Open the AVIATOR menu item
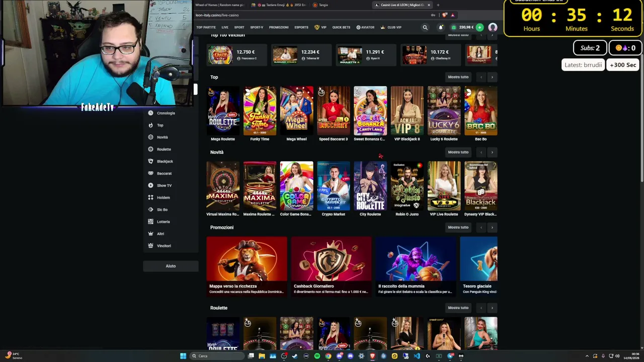The height and width of the screenshot is (362, 644). pyautogui.click(x=366, y=27)
